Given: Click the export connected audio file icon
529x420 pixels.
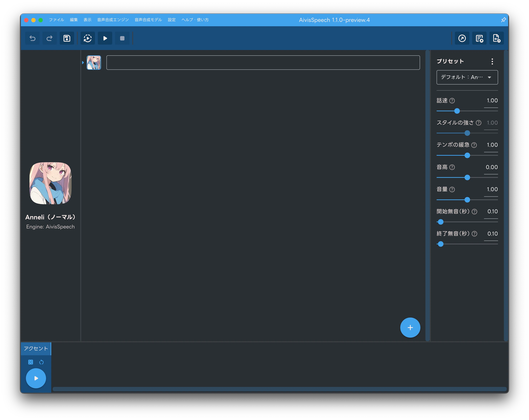Looking at the screenshot, I should click(x=496, y=38).
